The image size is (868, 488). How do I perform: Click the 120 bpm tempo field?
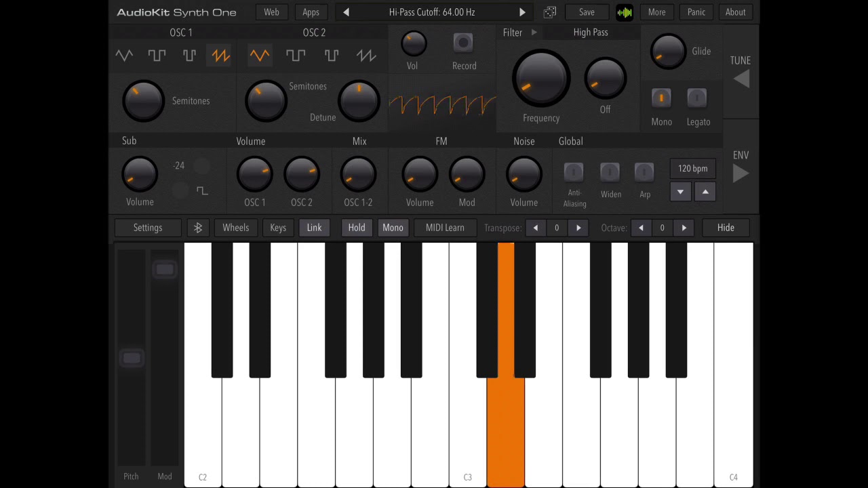tap(692, 169)
